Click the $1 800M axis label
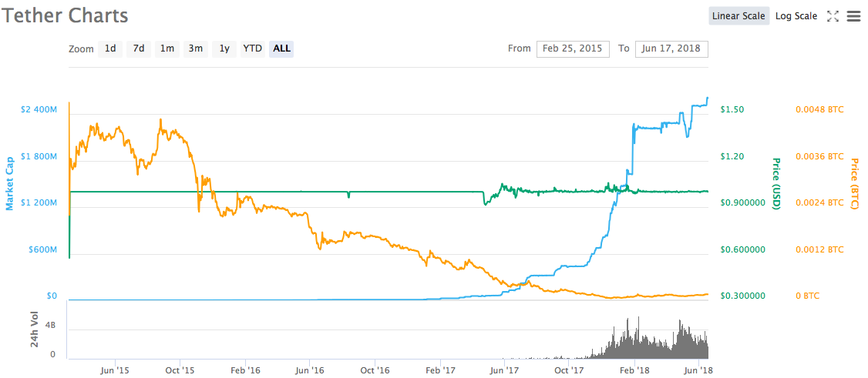868x378 pixels. (x=39, y=156)
